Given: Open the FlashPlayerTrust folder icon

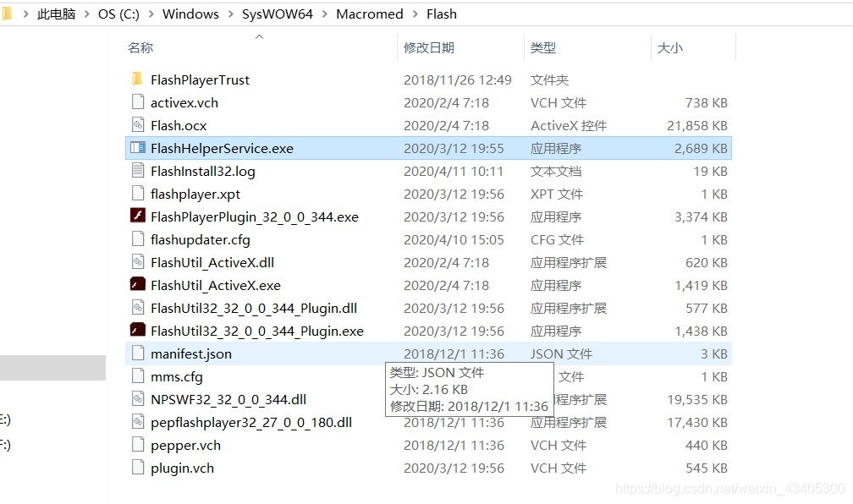Looking at the screenshot, I should tap(138, 79).
